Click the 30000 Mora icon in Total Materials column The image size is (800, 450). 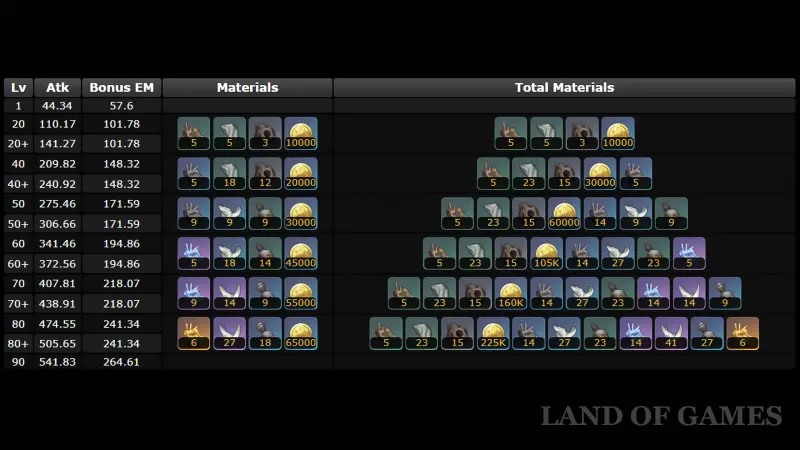(x=599, y=173)
